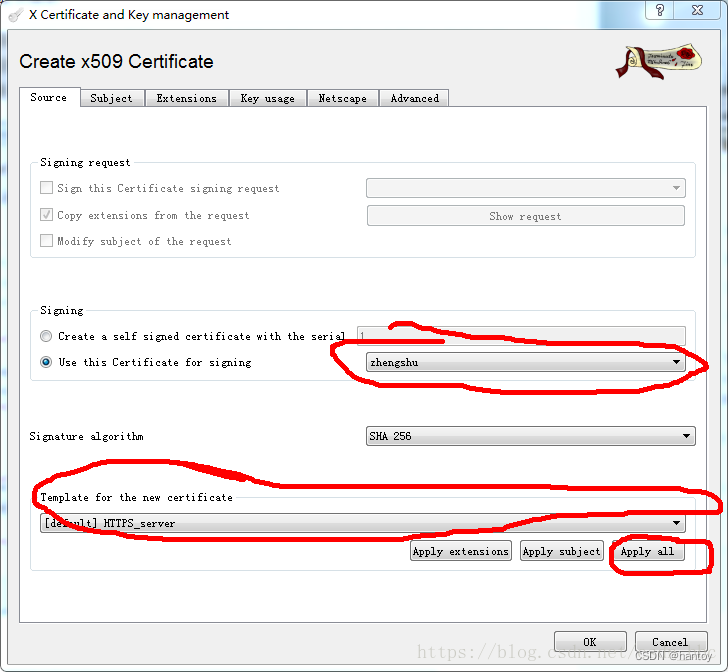Click Apply subject button
728x672 pixels.
pyautogui.click(x=561, y=551)
